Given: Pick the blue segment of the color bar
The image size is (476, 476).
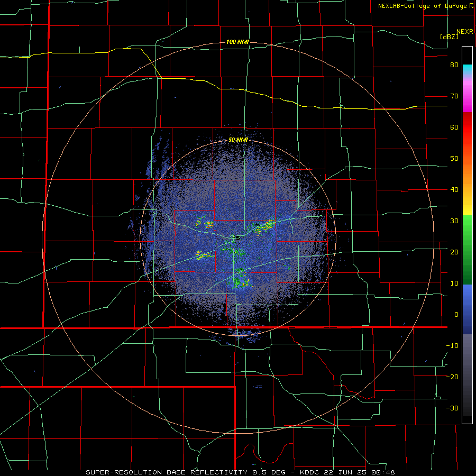Looking at the screenshot, I should point(467,308).
